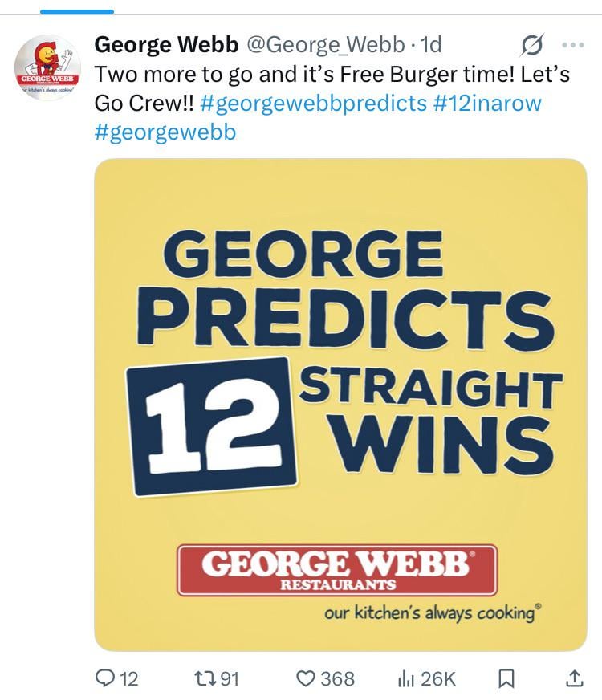Click the George Webb display name
This screenshot has height=700, width=602.
click(x=166, y=45)
